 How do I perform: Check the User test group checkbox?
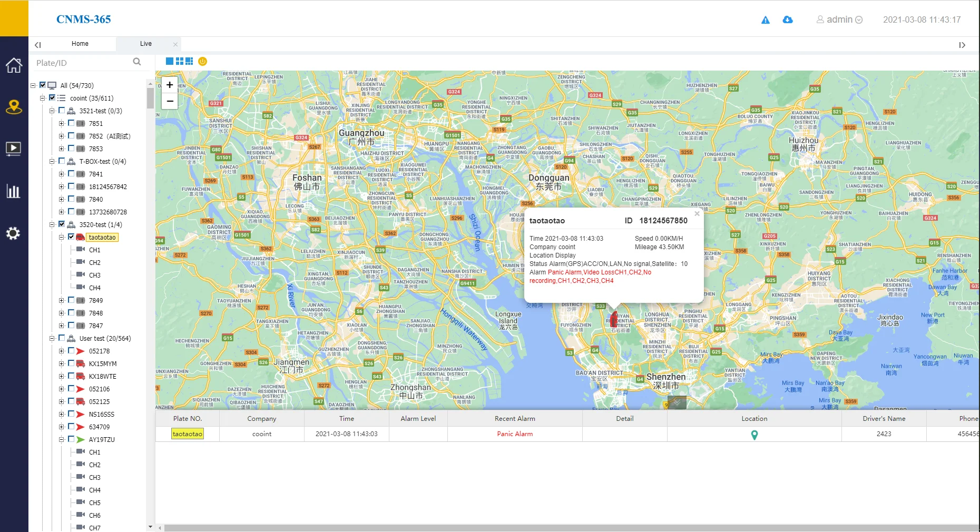coord(62,338)
